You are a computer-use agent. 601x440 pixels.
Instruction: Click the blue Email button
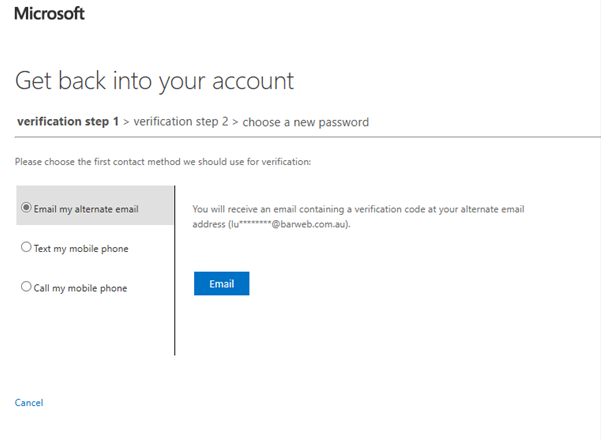pyautogui.click(x=222, y=284)
